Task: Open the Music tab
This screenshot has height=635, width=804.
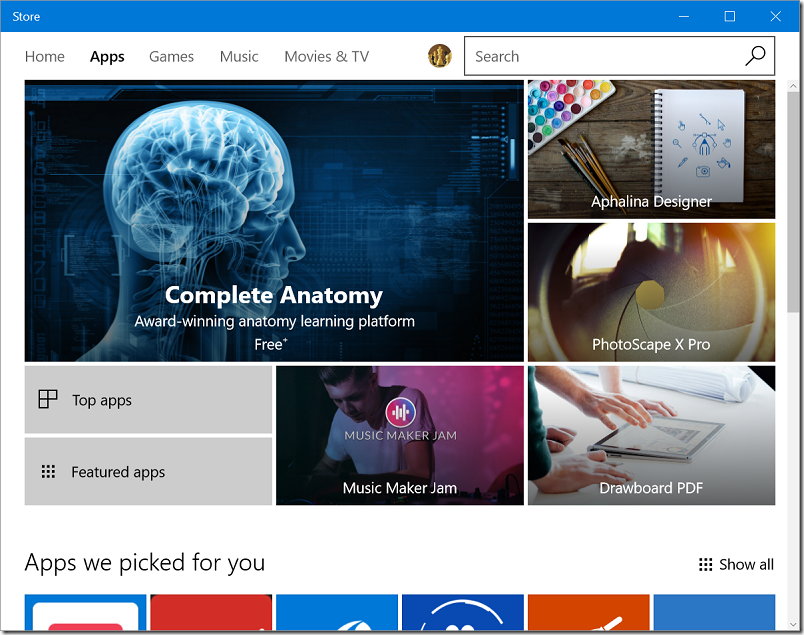Action: pyautogui.click(x=239, y=56)
